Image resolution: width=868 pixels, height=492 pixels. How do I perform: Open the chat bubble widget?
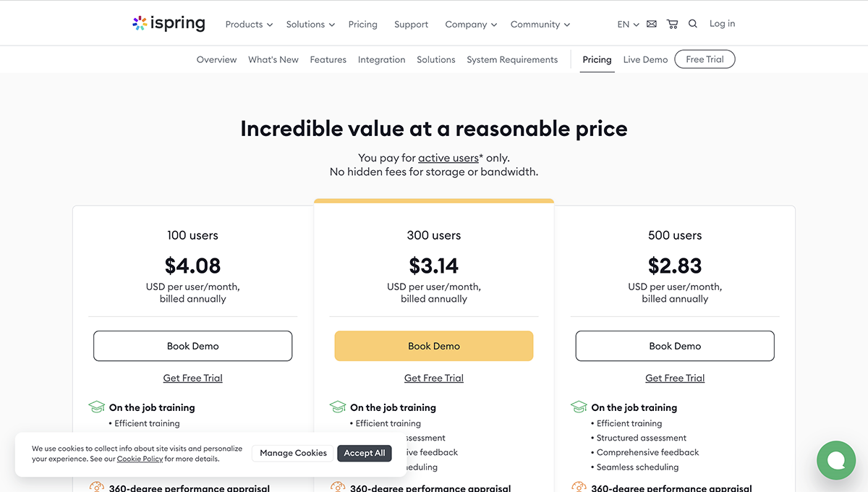pos(836,460)
